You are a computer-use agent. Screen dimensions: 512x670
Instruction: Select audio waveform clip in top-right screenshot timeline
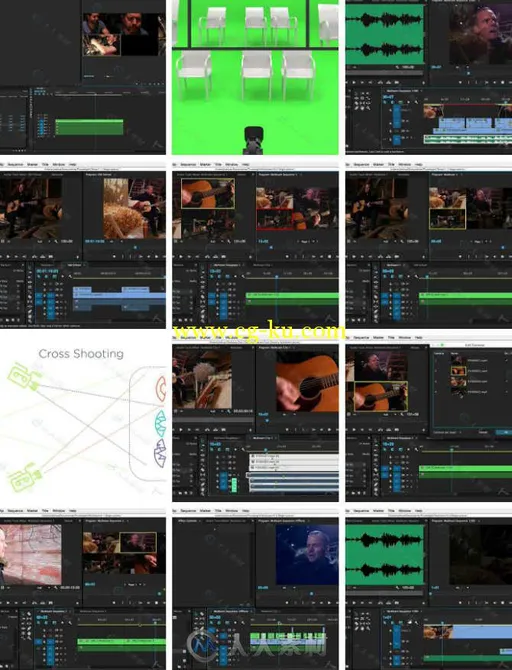(468, 139)
